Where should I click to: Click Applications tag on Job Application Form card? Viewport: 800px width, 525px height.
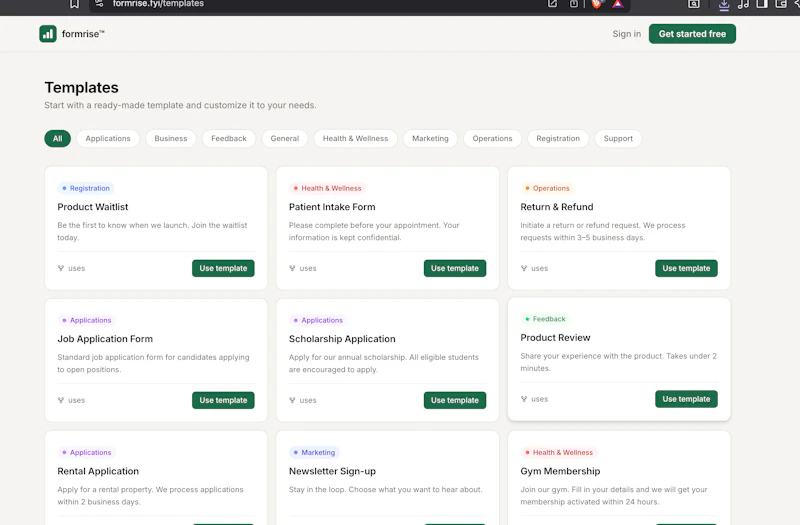86,320
